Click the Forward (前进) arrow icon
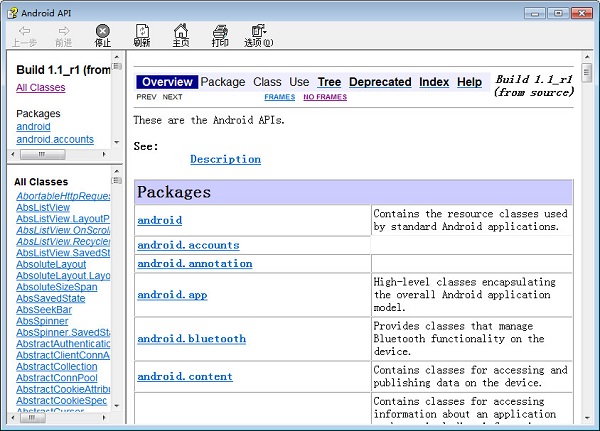Viewport: 600px width, 431px height. tap(64, 31)
